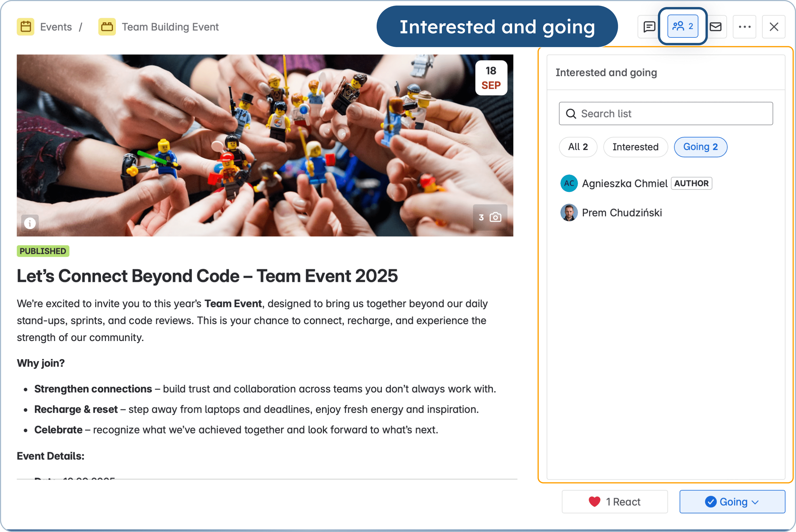Expand the Going status dropdown

pos(732,502)
